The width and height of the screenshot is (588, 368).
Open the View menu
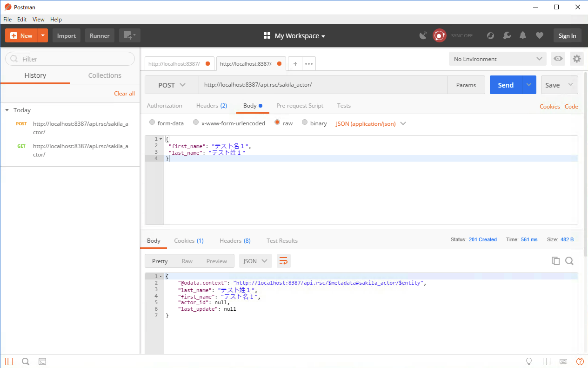pos(39,20)
